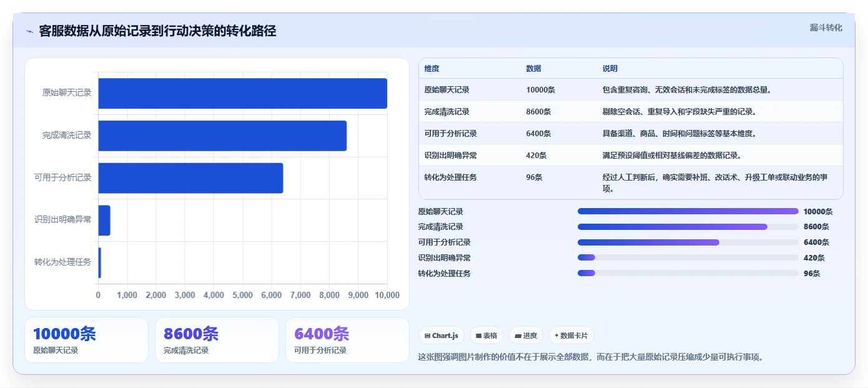The image size is (868, 388).
Task: Click the 可用于分析记录 progress bar showing 6400条
Action: pos(688,242)
